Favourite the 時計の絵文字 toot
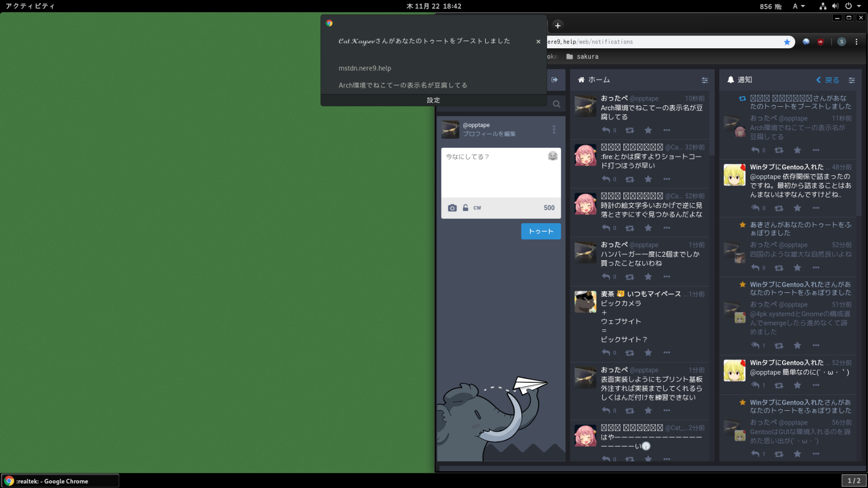This screenshot has height=488, width=868. coord(648,228)
